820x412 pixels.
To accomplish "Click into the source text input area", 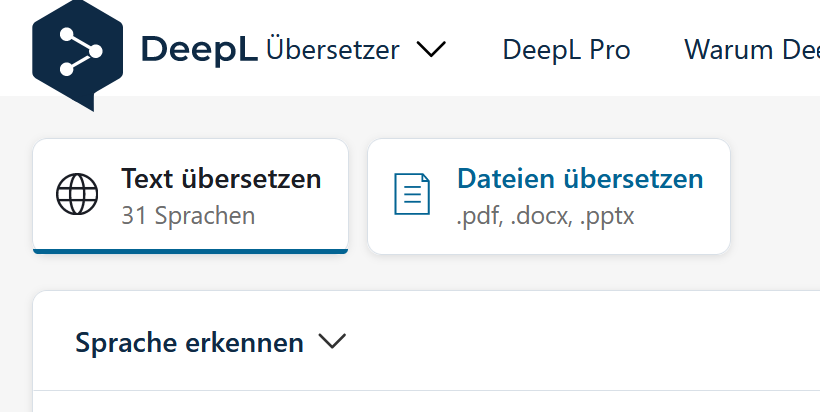I will [x=426, y=402].
